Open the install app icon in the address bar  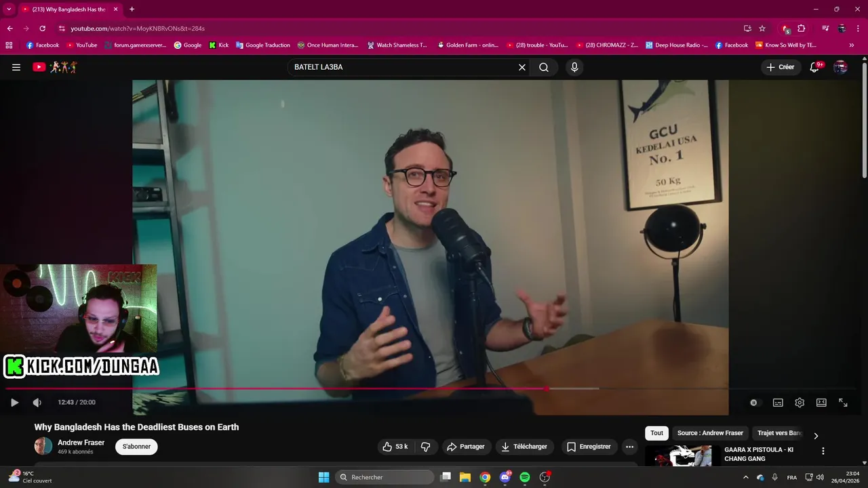point(747,28)
